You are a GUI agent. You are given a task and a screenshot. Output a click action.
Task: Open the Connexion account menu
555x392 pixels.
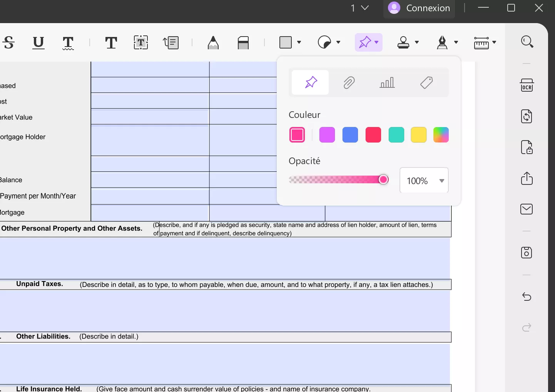pos(419,8)
